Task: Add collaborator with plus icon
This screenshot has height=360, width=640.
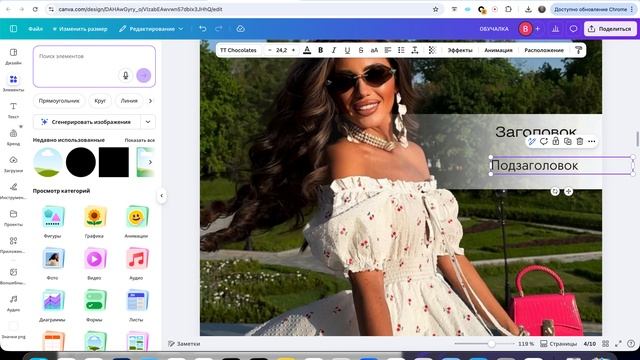Action: point(538,29)
